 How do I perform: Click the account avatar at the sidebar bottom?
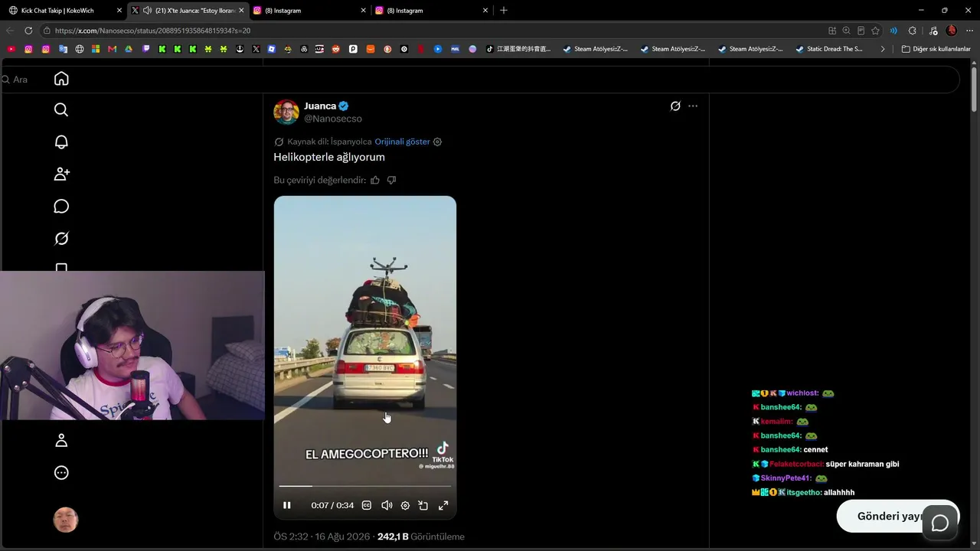66,520
